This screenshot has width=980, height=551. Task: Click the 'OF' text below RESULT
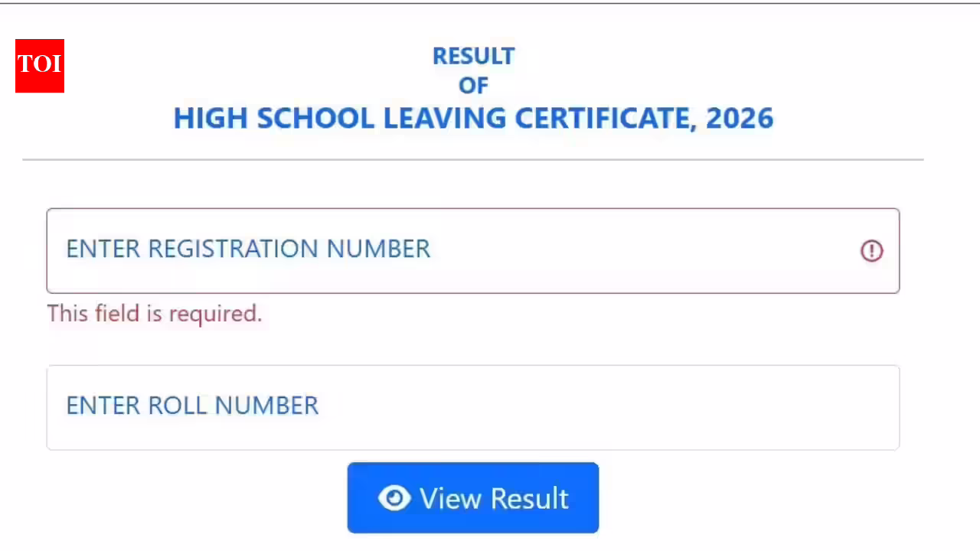point(473,86)
